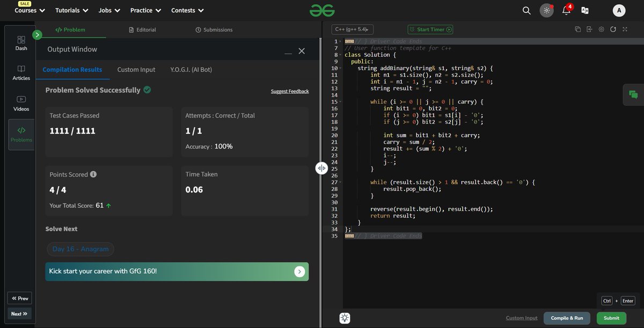644x328 pixels.
Task: Select the Custom Input tab
Action: pyautogui.click(x=136, y=70)
